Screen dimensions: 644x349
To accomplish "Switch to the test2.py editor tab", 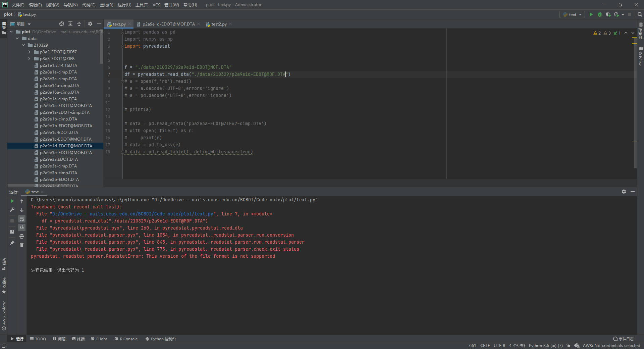I will [218, 24].
